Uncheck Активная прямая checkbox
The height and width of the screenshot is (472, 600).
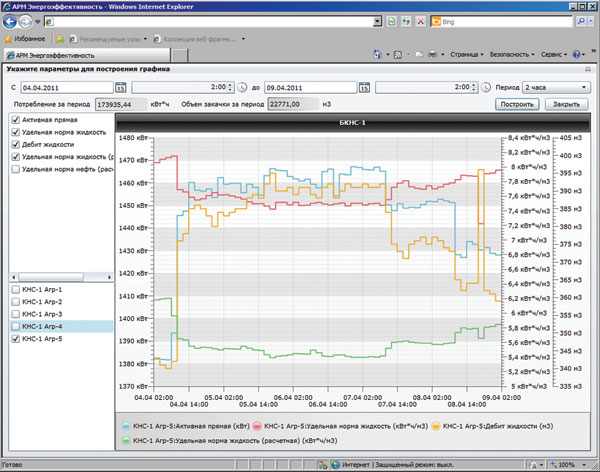pyautogui.click(x=15, y=120)
